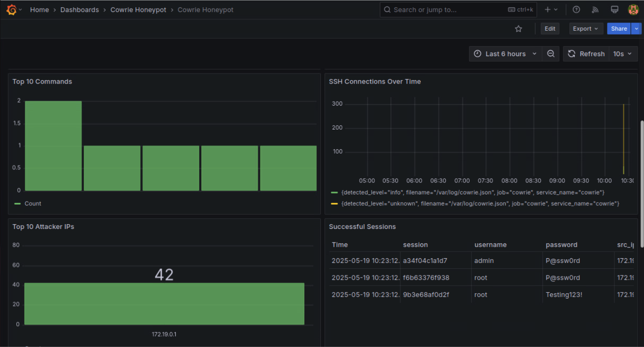The image size is (644, 347).
Task: Toggle the detected_level="unknown" legend series
Action: [x=480, y=203]
